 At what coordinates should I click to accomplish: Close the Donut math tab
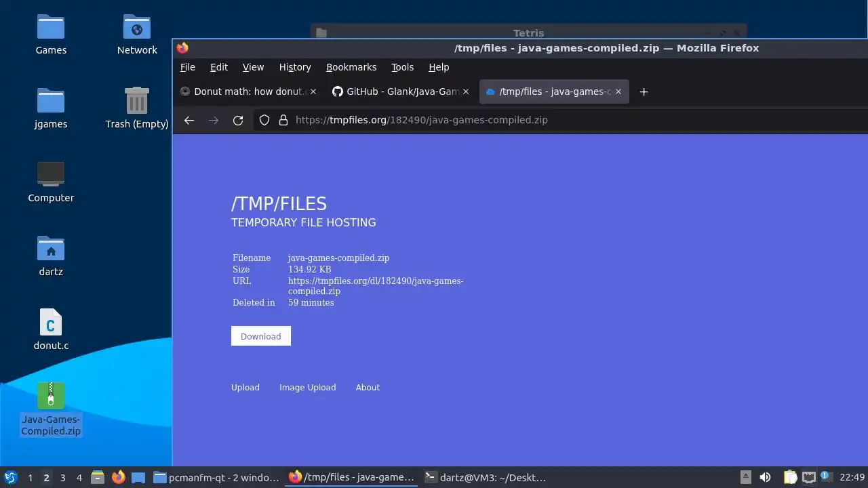pos(313,91)
